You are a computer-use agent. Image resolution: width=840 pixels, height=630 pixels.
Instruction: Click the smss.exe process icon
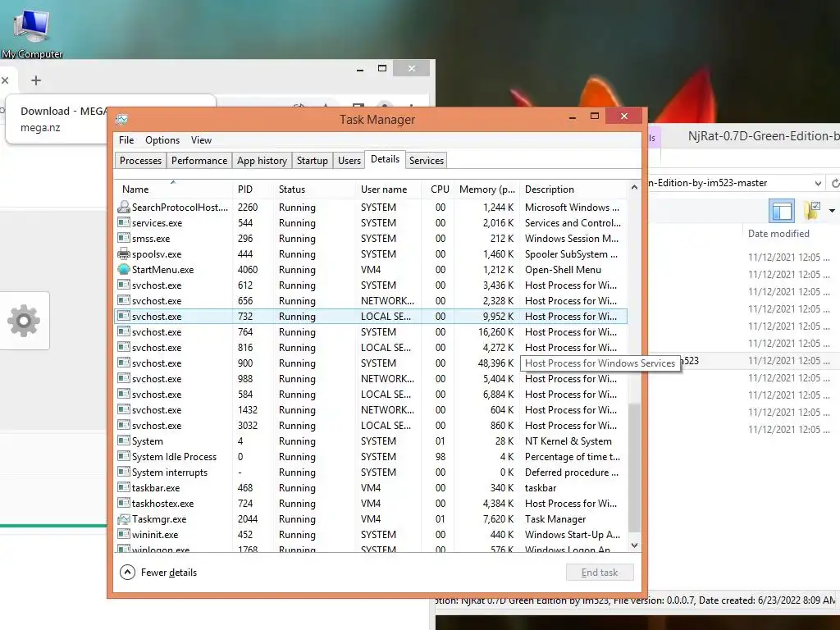click(x=124, y=238)
